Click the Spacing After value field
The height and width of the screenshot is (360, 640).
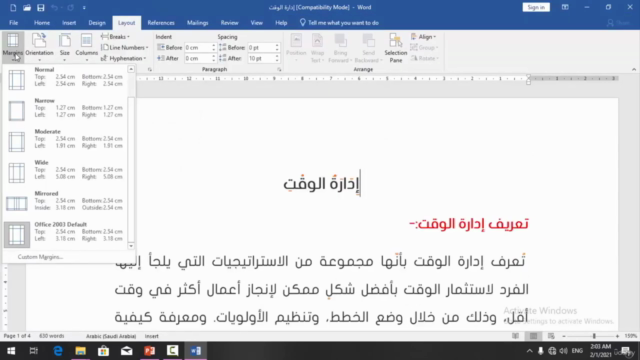coord(261,58)
